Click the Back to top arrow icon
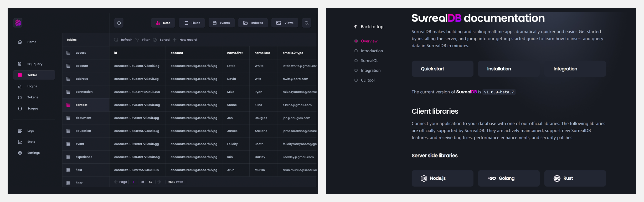This screenshot has height=202, width=644. pyautogui.click(x=356, y=27)
